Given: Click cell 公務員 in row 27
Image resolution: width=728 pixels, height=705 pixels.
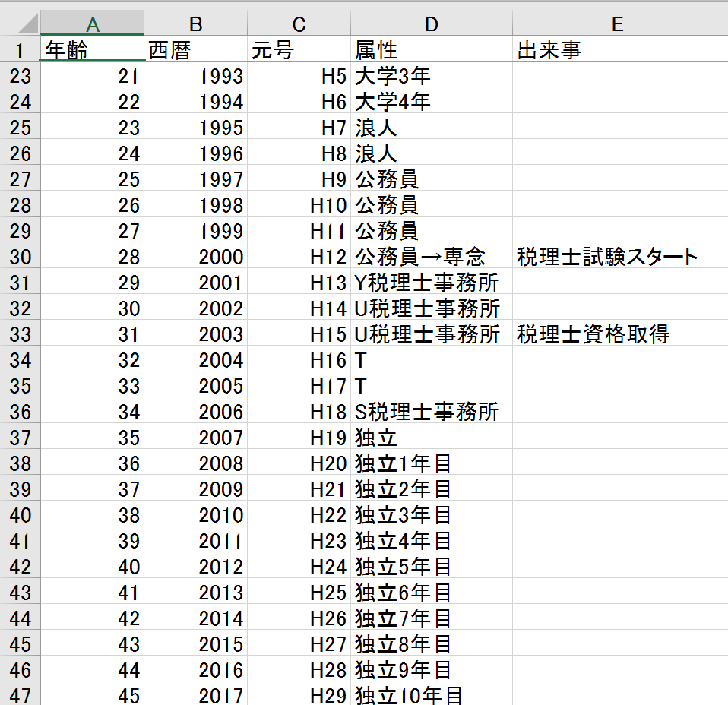Looking at the screenshot, I should point(432,179).
